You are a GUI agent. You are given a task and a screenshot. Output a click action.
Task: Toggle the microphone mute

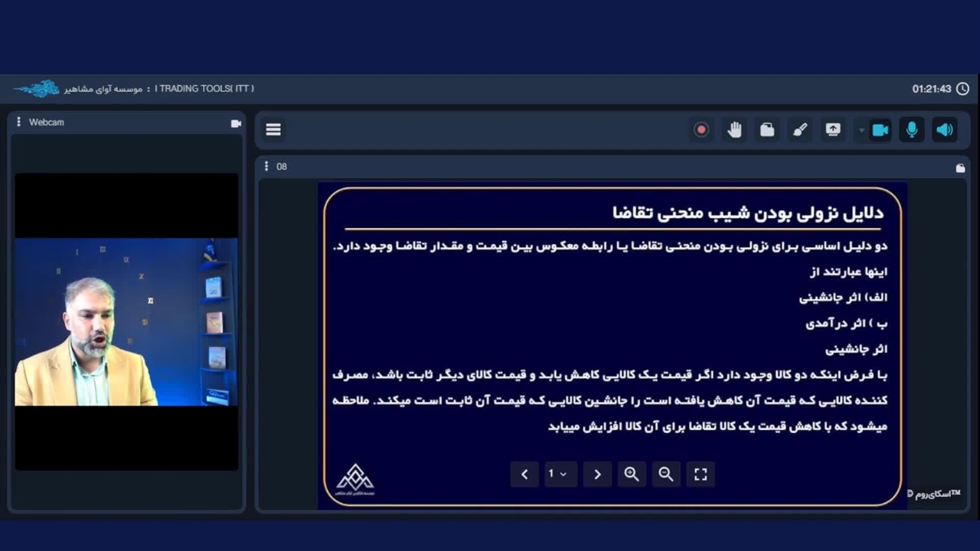pyautogui.click(x=912, y=130)
